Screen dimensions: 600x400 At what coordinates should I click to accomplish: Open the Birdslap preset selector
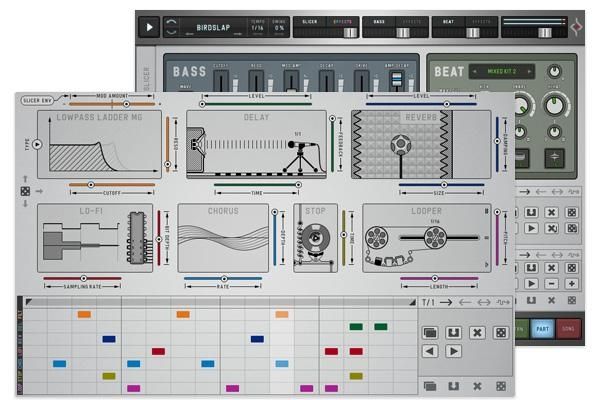coord(215,27)
